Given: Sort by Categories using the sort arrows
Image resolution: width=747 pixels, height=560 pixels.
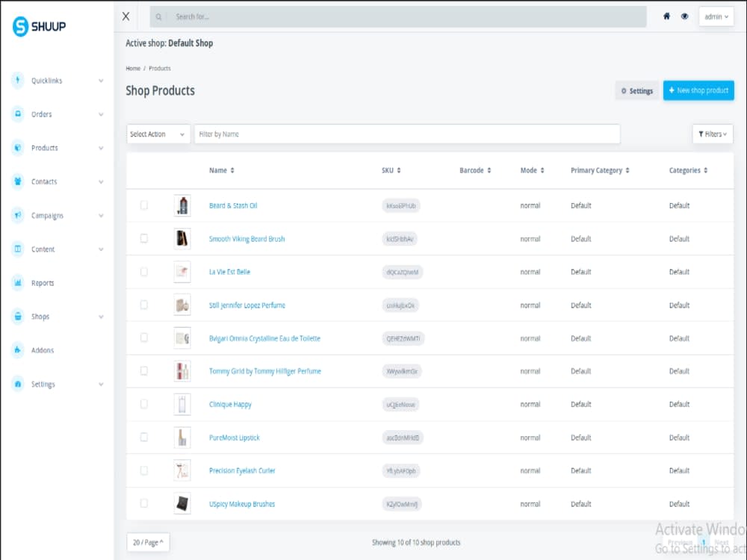Looking at the screenshot, I should [706, 170].
